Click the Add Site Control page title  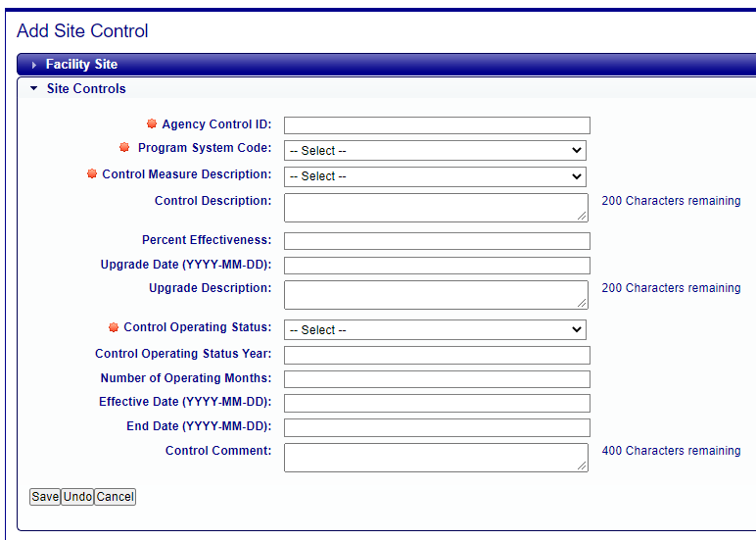(82, 31)
